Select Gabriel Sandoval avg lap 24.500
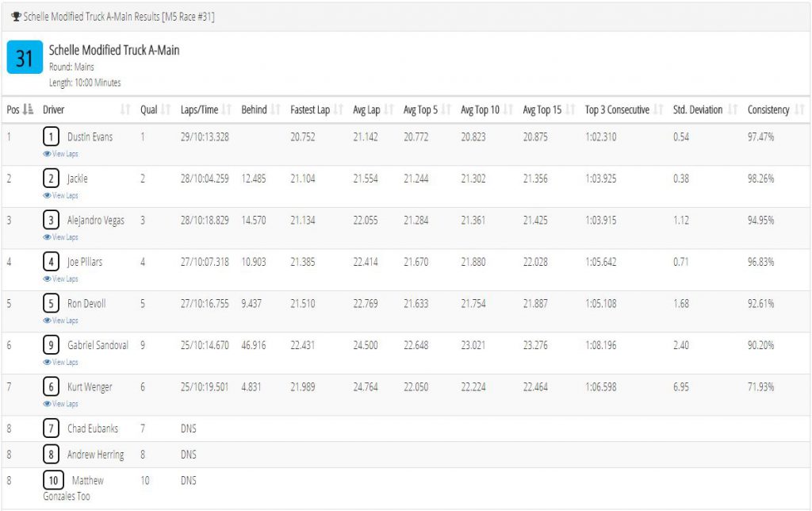The image size is (812, 511). pyautogui.click(x=366, y=345)
